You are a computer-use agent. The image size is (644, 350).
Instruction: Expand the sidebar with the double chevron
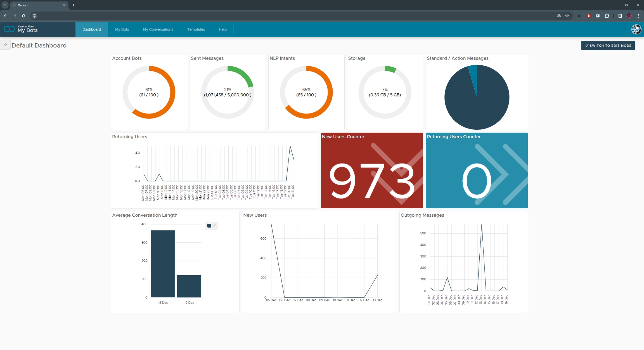pyautogui.click(x=5, y=45)
